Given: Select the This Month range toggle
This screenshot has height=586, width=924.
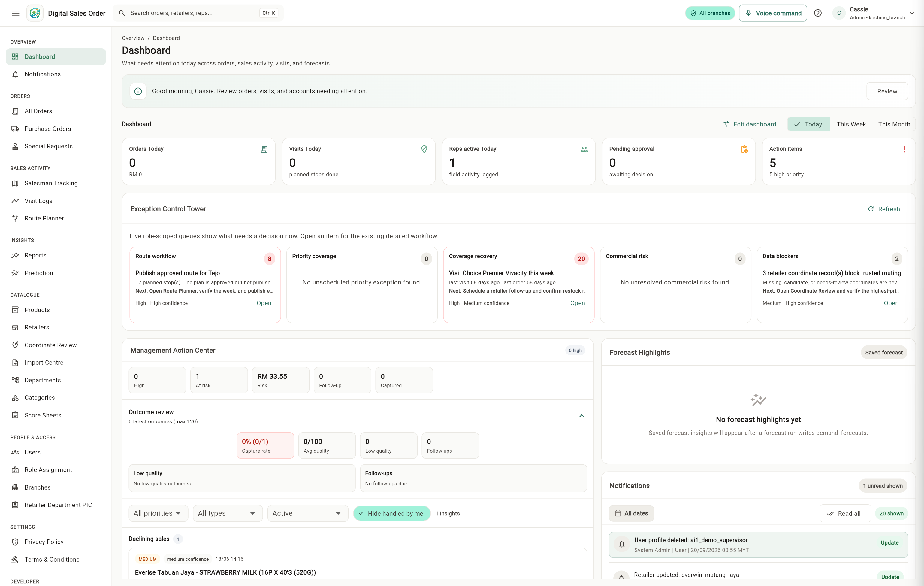Looking at the screenshot, I should tap(894, 124).
